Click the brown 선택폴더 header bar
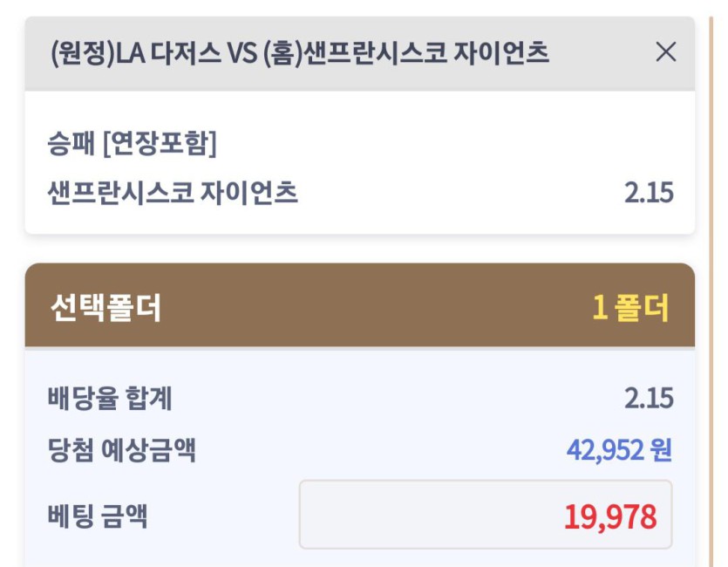The image size is (728, 567). tap(360, 305)
